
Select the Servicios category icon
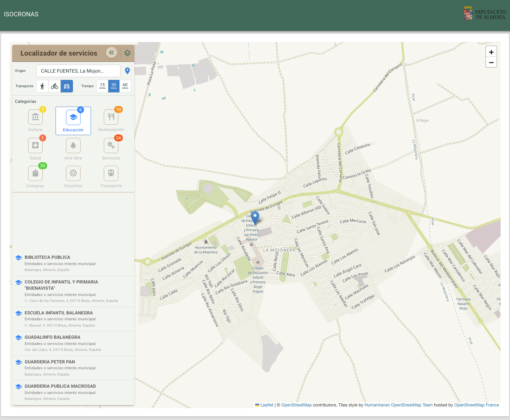[111, 146]
